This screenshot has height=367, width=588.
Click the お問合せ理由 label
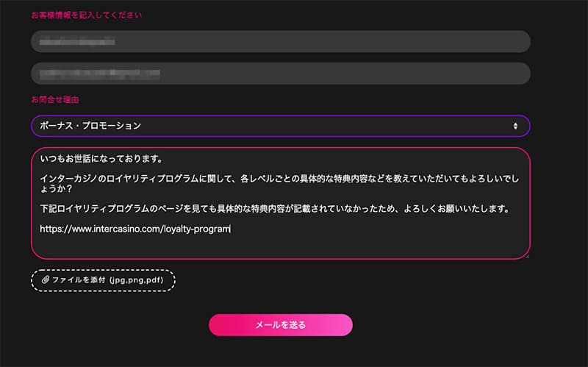pyautogui.click(x=55, y=99)
